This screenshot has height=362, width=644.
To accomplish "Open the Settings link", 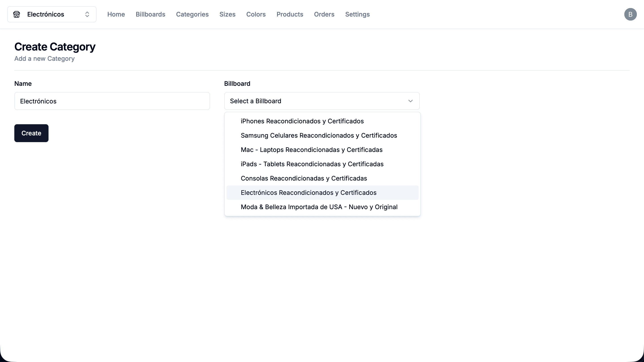I will click(357, 15).
